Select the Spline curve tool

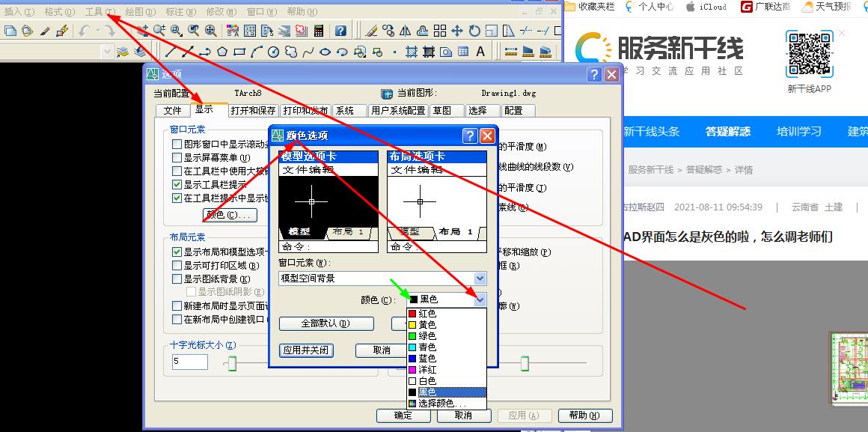(308, 52)
